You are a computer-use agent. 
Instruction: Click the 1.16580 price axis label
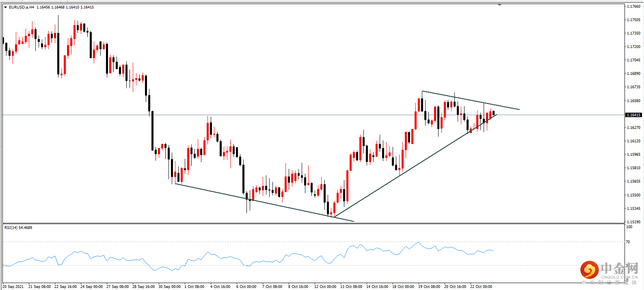point(634,100)
